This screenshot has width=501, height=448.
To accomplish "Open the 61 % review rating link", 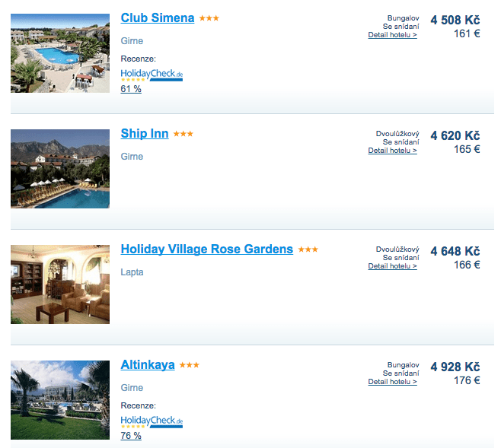I will click(131, 89).
